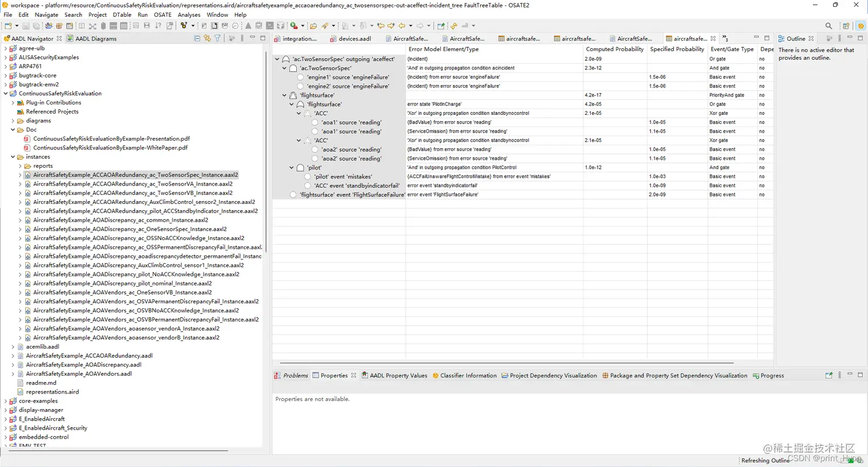The width and height of the screenshot is (868, 467).
Task: Open the AADL Navigator view menu
Action: (x=242, y=38)
